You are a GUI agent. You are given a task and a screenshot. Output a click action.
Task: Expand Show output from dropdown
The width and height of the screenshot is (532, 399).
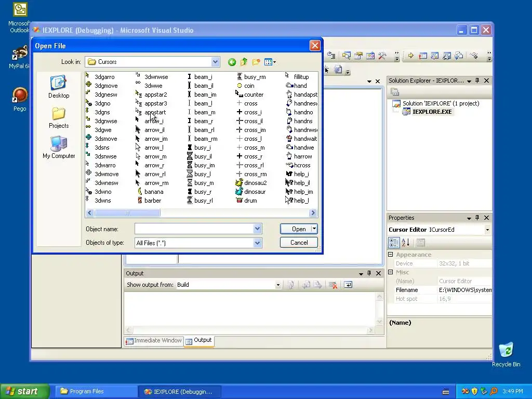coord(278,285)
